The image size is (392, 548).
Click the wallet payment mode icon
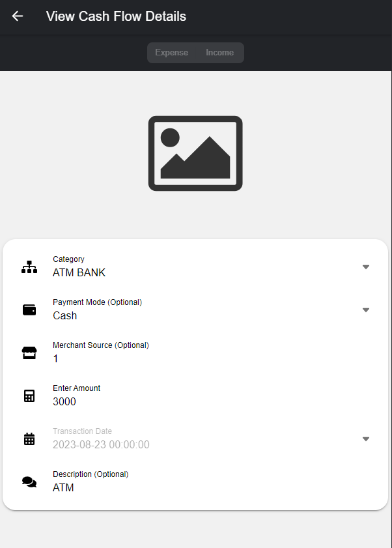point(29,310)
